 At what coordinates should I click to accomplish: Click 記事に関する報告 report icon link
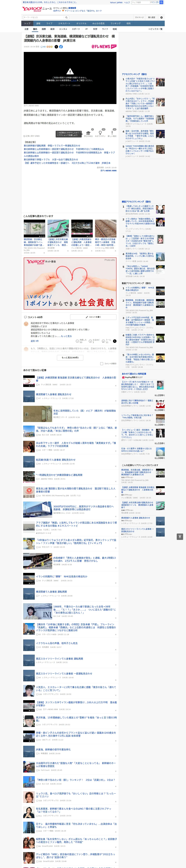coord(32,136)
